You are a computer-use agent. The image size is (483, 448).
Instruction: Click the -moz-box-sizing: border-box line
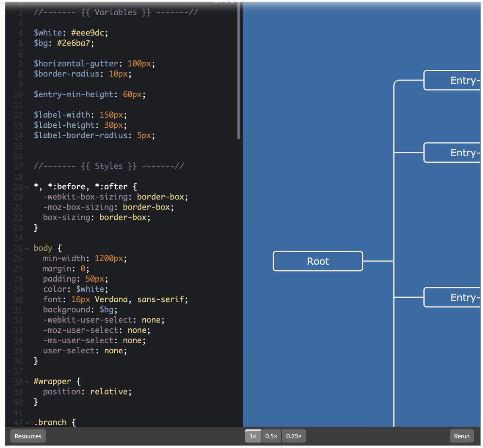[x=109, y=207]
